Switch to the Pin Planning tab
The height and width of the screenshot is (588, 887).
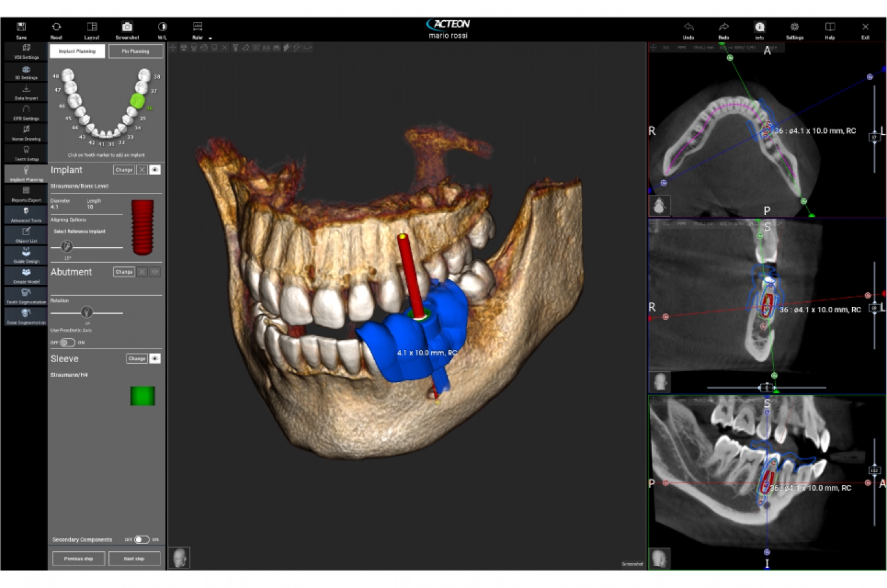pos(135,51)
